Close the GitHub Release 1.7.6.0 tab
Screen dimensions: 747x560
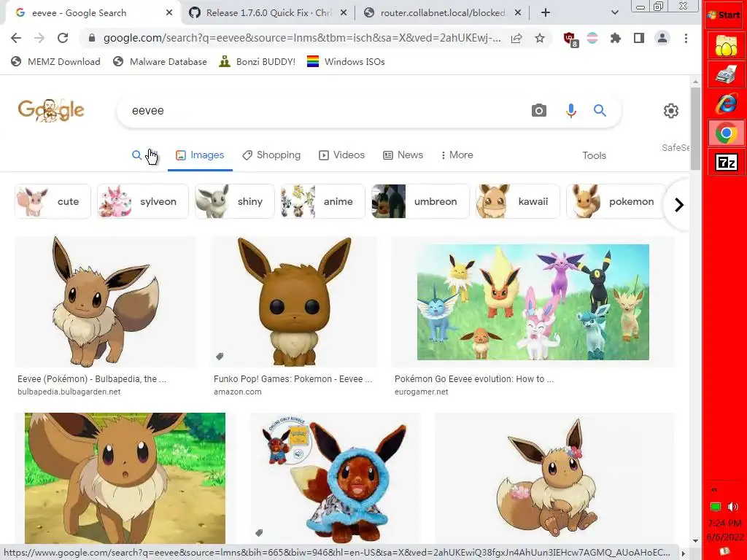(x=344, y=13)
